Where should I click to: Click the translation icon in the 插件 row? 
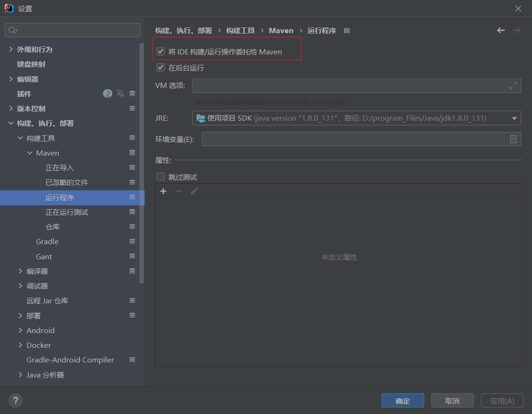(120, 94)
